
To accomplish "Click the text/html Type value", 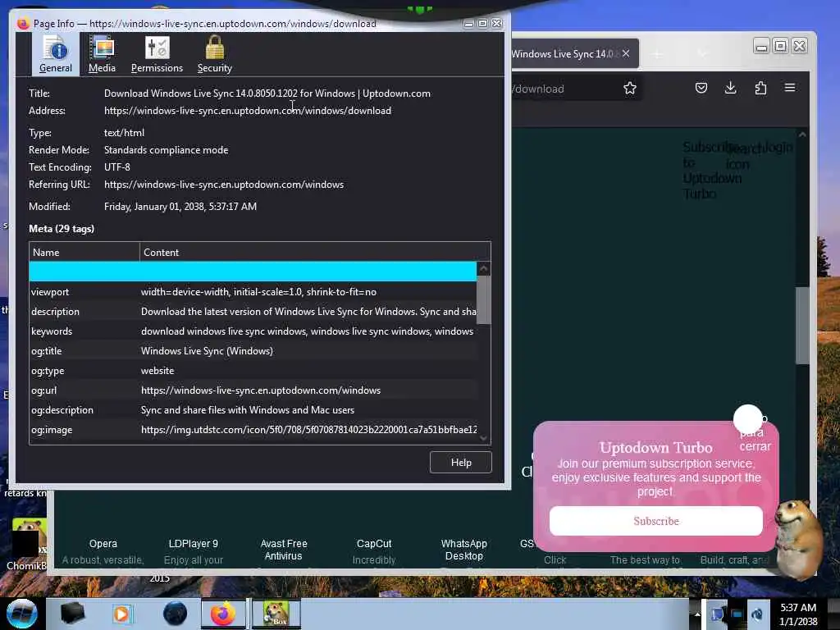I will [124, 133].
